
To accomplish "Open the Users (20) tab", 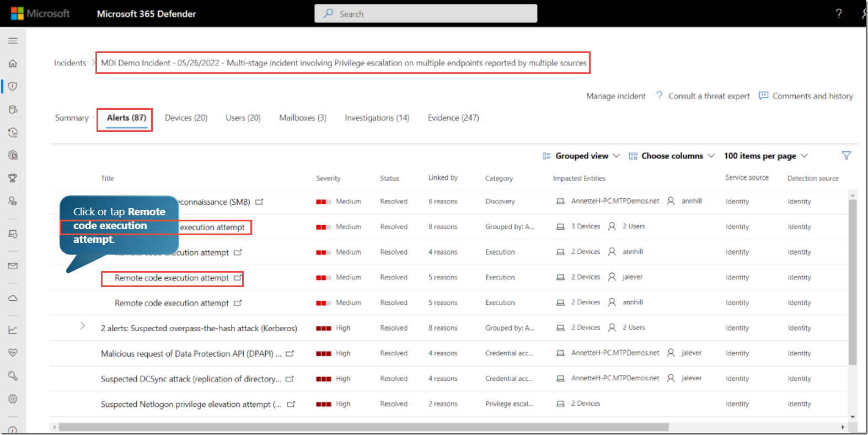I will [x=243, y=118].
